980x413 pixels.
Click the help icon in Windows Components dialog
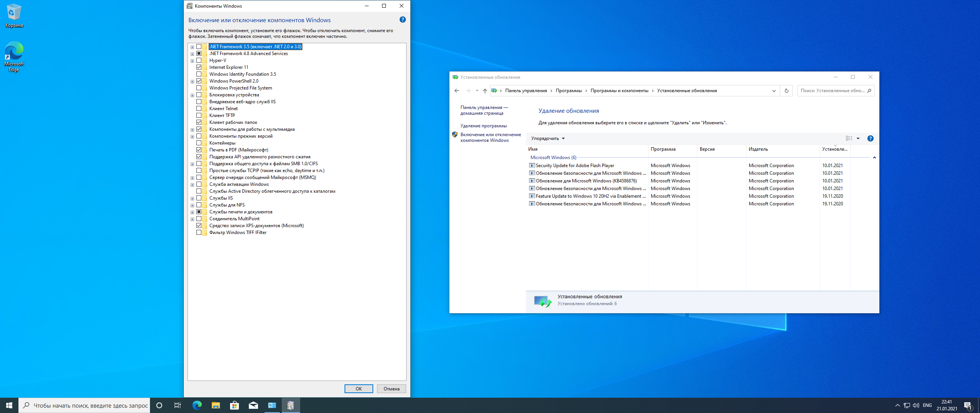pos(402,20)
